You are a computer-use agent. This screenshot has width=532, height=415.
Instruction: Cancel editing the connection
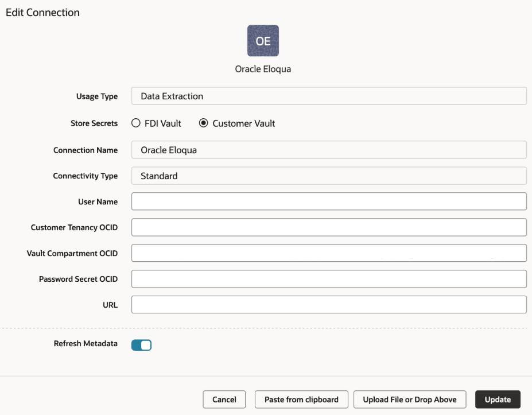224,400
